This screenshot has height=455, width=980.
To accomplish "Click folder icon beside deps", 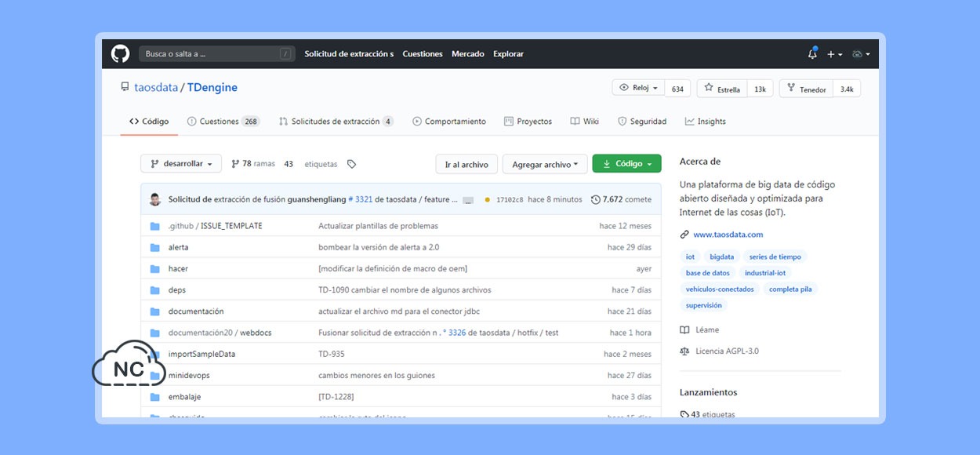I will 154,290.
